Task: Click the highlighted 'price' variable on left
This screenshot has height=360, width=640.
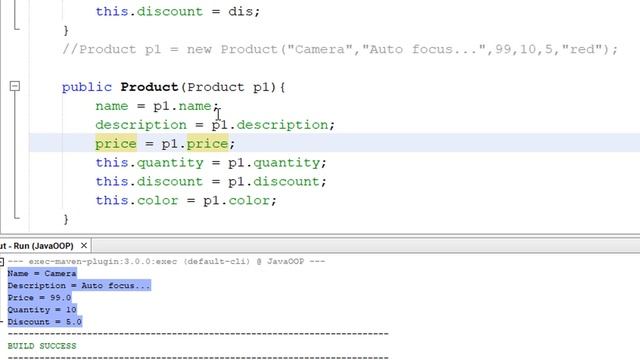Action: pos(116,144)
